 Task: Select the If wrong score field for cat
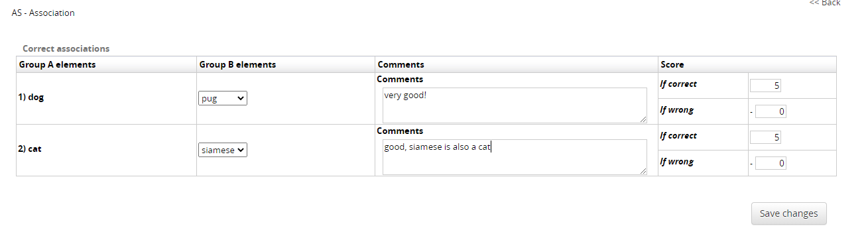point(771,163)
